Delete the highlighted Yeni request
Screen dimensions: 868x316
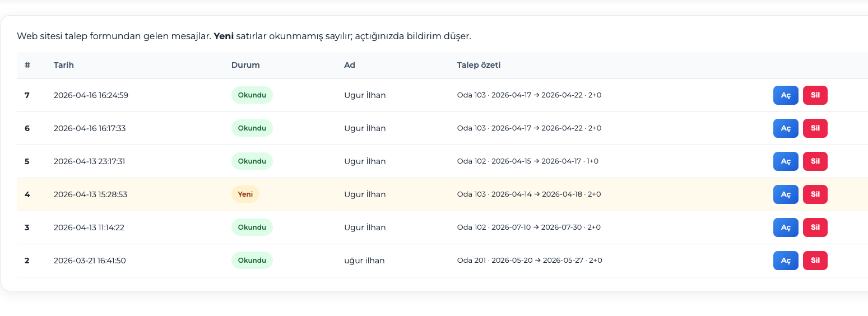pos(815,194)
